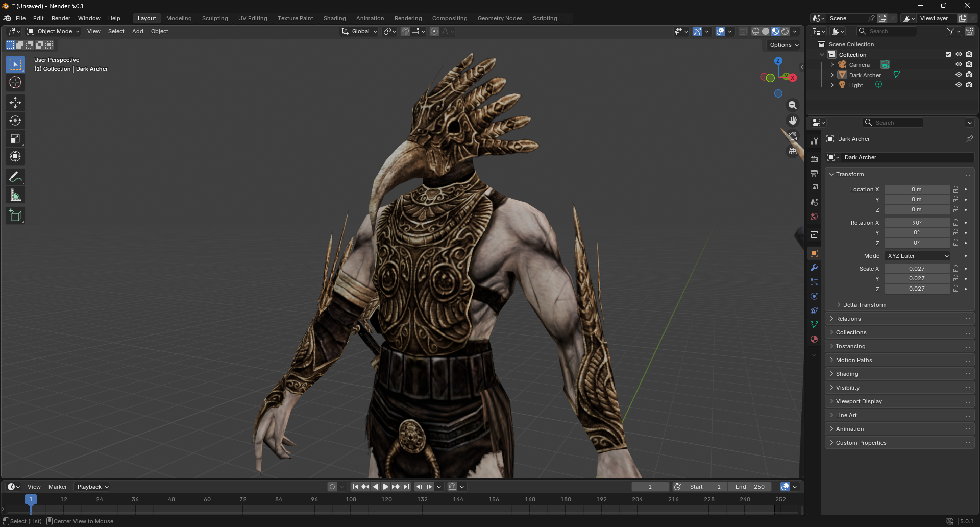Select the Move tool in toolbar
Viewport: 980px width, 527px height.
pos(15,103)
